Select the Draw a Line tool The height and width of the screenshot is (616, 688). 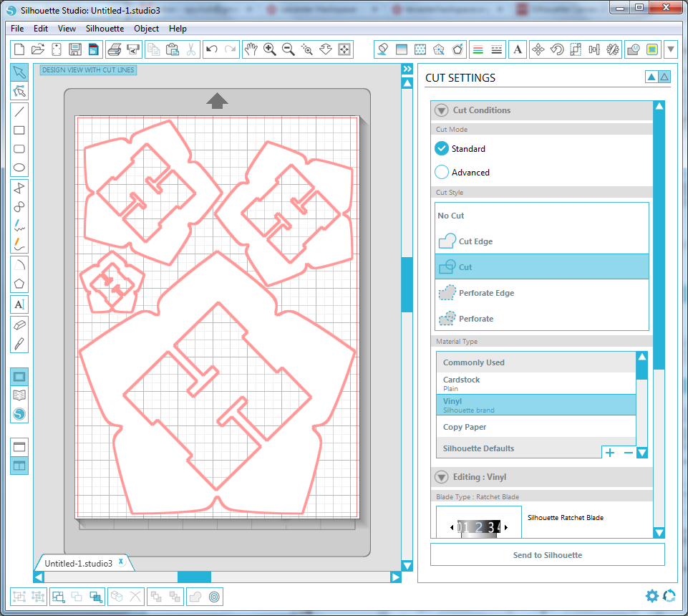[19, 112]
